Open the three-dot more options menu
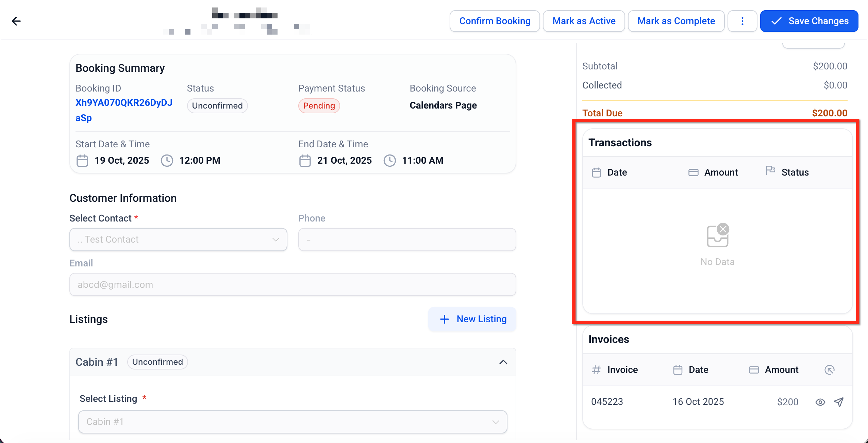Screen dimensions: 868x443 pos(742,21)
